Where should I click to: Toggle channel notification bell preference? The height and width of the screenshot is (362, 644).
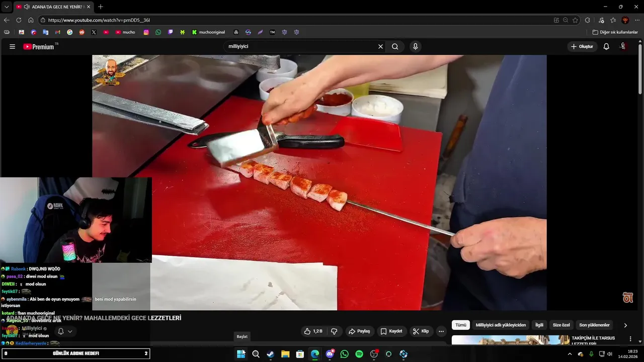tap(61, 331)
